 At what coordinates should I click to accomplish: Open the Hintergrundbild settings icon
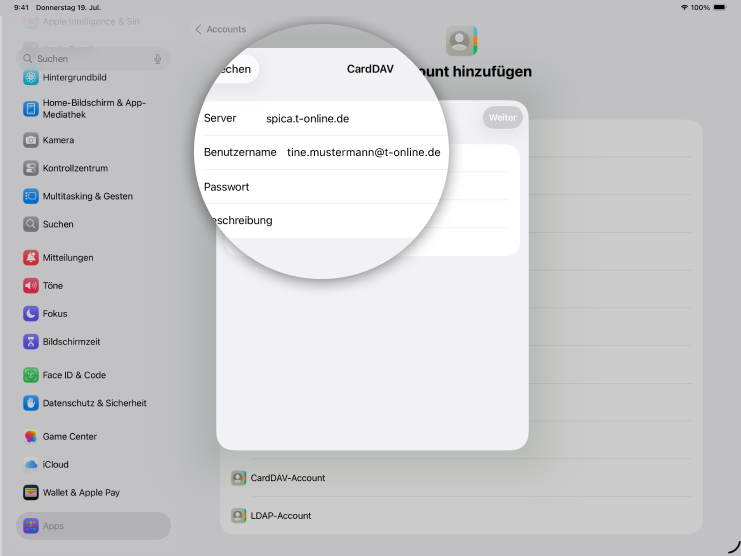pos(31,77)
